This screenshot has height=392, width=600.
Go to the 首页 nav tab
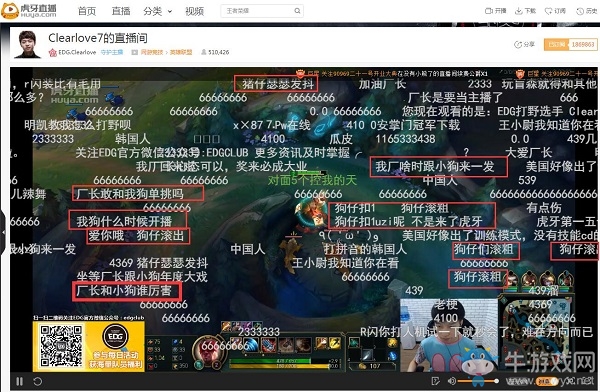pyautogui.click(x=87, y=11)
